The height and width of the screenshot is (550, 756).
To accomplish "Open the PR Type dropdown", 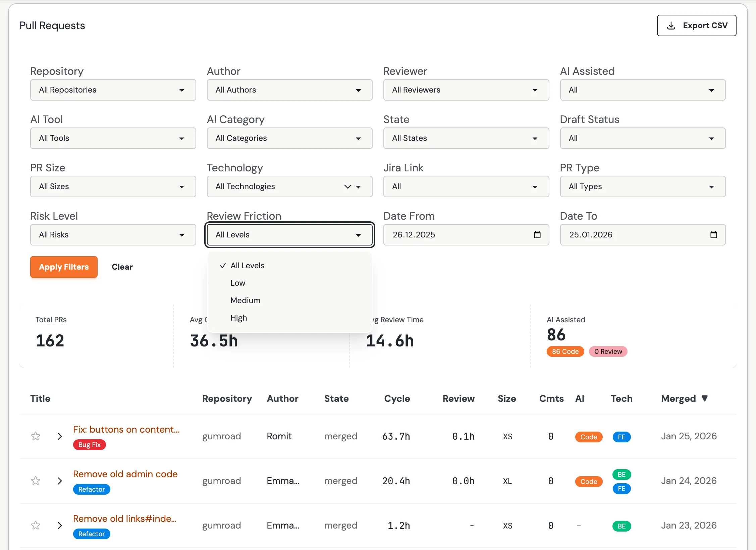I will [643, 186].
